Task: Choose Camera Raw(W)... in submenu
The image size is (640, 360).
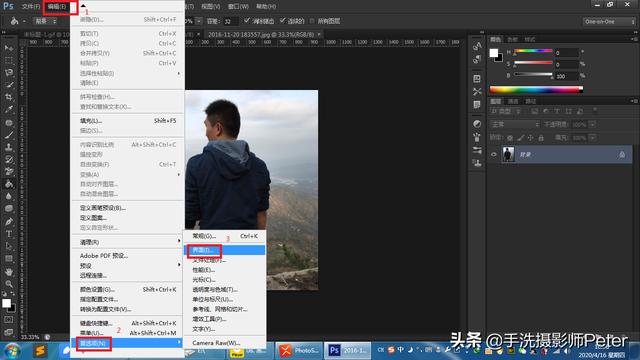Action: click(224, 343)
